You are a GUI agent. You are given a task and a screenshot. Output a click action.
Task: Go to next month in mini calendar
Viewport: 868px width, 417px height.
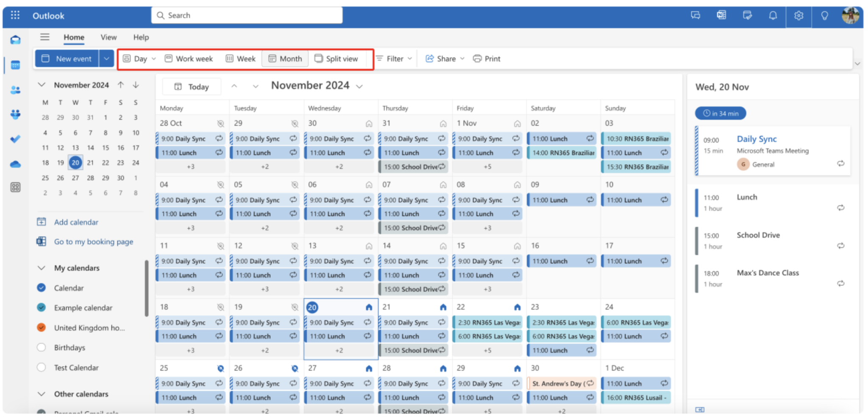coord(136,85)
